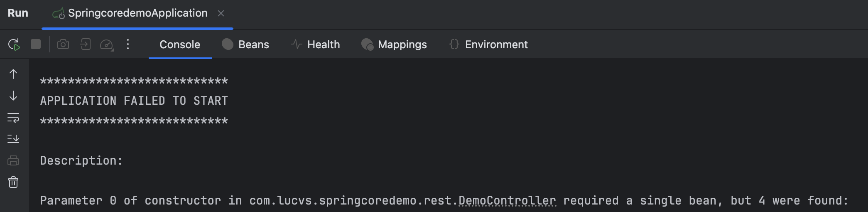Toggle soft-wrap for console output
The image size is (868, 212).
click(13, 118)
